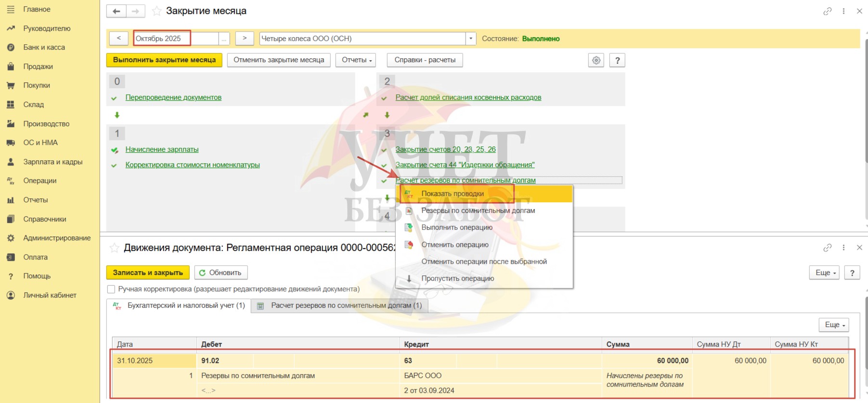This screenshot has width=868, height=403.
Task: Click the back navigation arrow
Action: coord(116,11)
